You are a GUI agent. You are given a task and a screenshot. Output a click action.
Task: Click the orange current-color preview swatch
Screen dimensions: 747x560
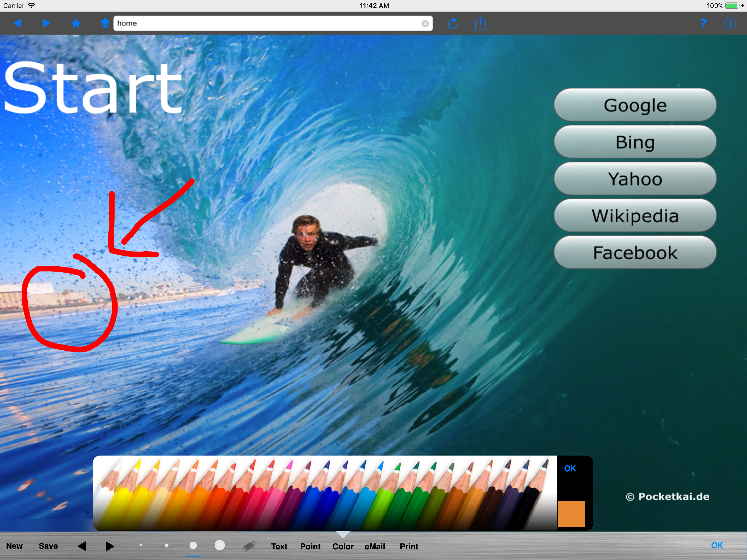pos(571,514)
